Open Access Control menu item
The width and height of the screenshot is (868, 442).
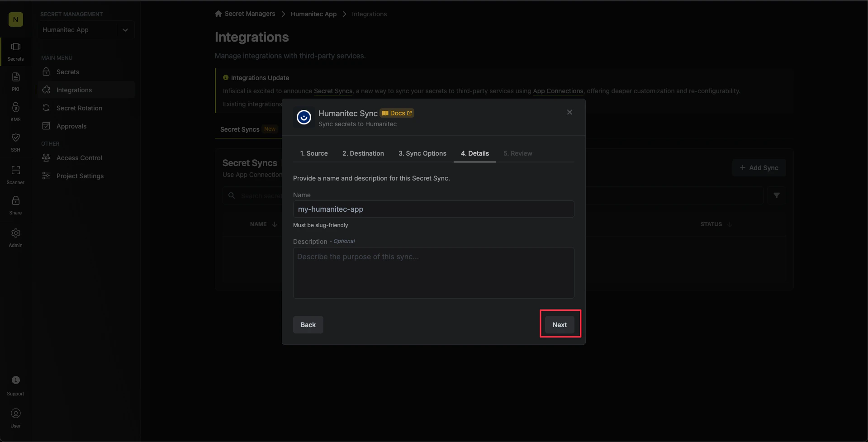click(85, 158)
